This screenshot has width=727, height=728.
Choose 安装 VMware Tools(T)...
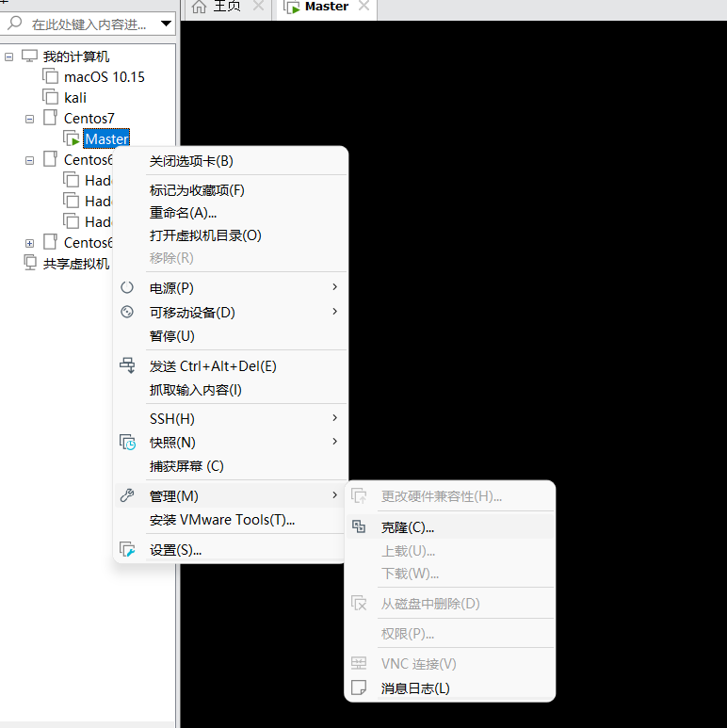(231, 520)
